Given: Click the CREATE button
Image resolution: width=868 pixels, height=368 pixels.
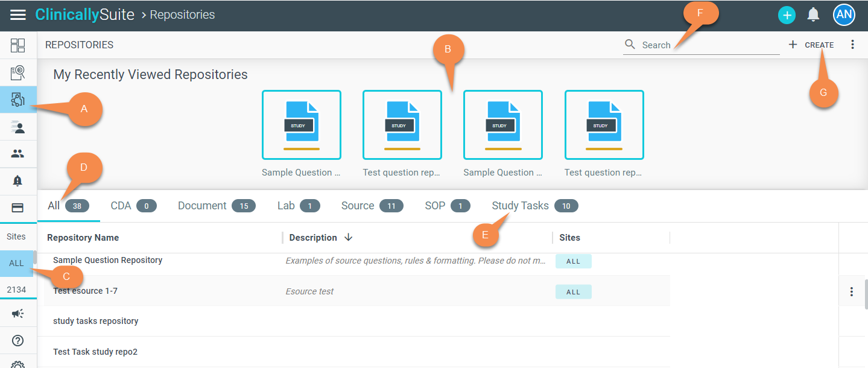Looking at the screenshot, I should [811, 45].
